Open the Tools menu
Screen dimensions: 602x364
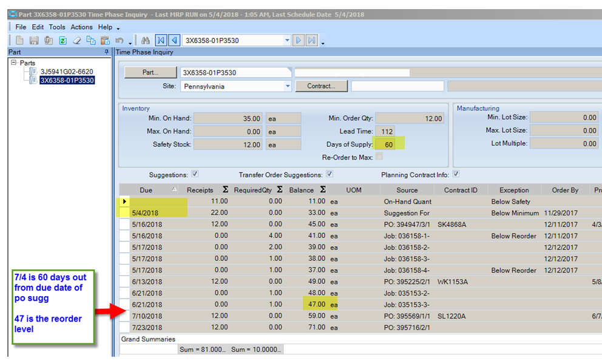57,27
